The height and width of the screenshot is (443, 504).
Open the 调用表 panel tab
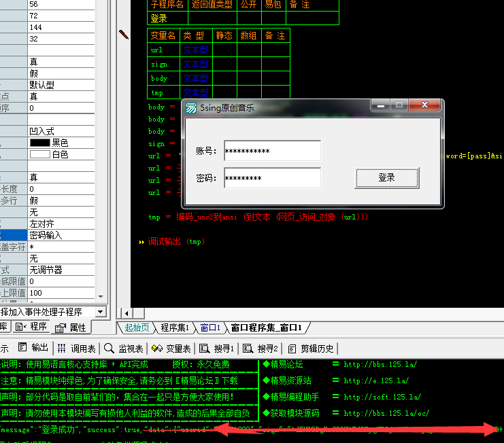click(76, 349)
